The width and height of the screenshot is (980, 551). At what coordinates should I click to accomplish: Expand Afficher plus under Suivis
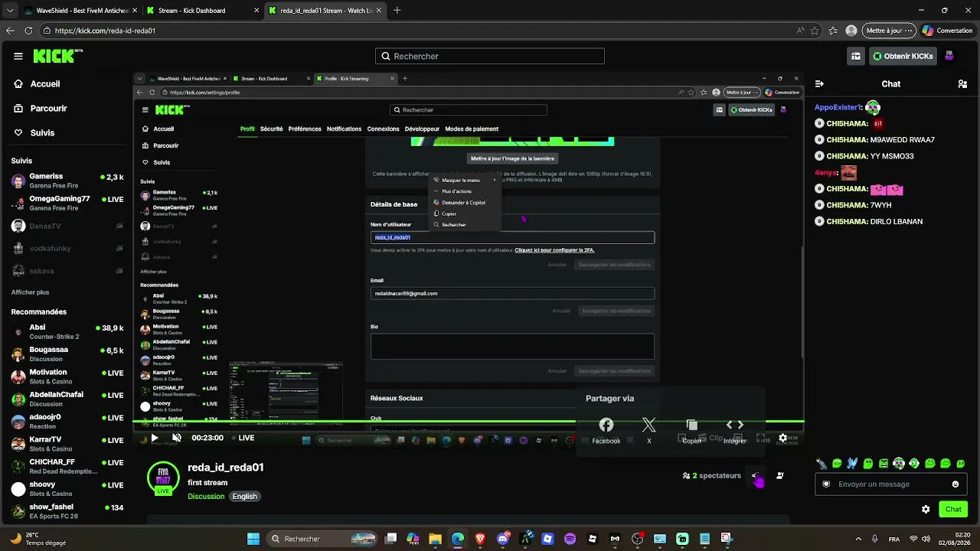30,292
